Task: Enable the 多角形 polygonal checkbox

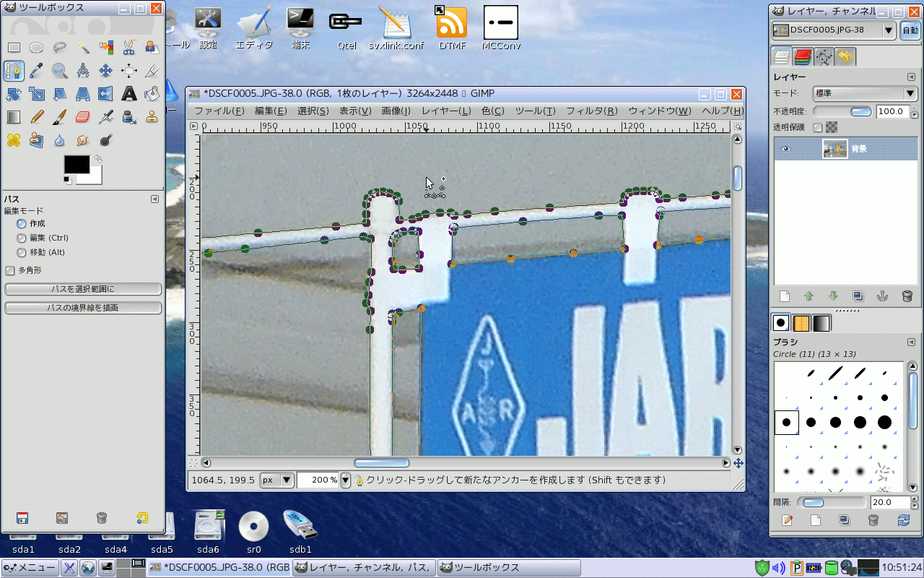Action: [10, 270]
